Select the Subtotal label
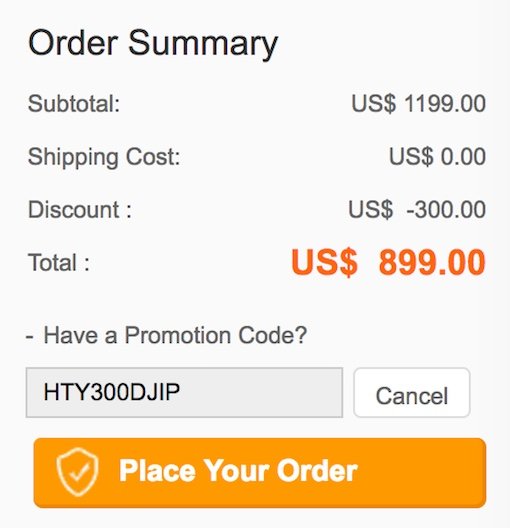510x528 pixels. coord(74,103)
